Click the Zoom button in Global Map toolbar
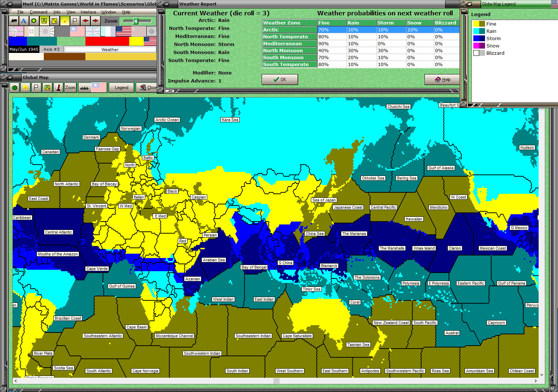Image resolution: width=558 pixels, height=392 pixels. point(70,88)
